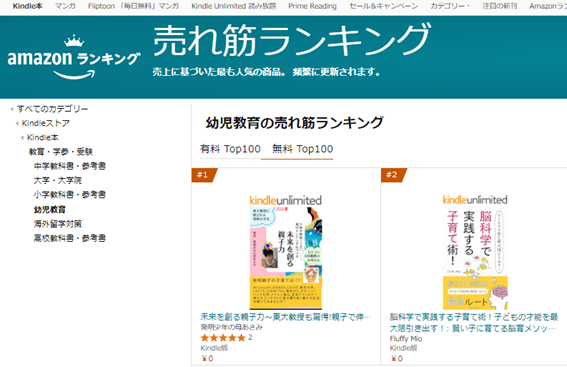The image size is (567, 367).
Task: Open the review count 2
Action: click(250, 338)
